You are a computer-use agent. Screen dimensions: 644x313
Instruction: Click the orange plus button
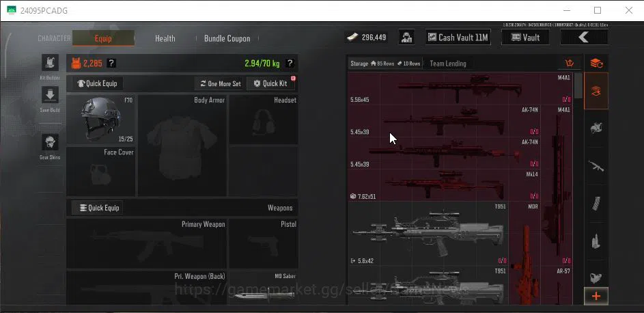coord(596,296)
